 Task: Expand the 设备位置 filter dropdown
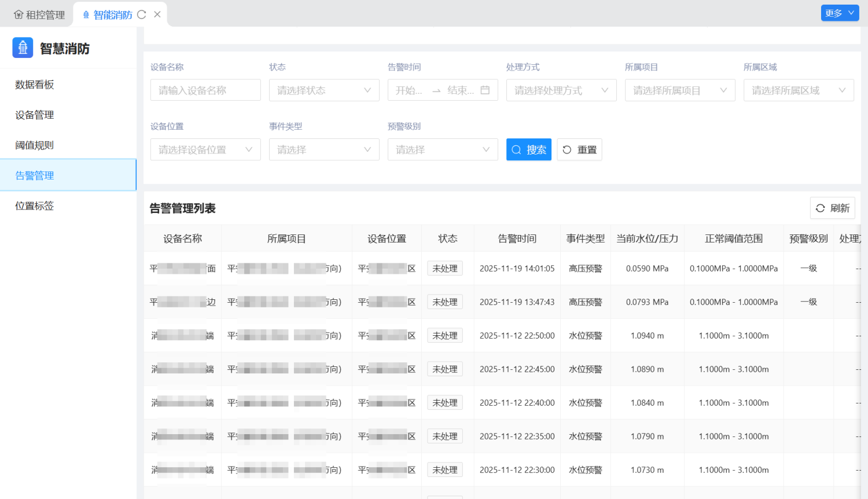(205, 150)
